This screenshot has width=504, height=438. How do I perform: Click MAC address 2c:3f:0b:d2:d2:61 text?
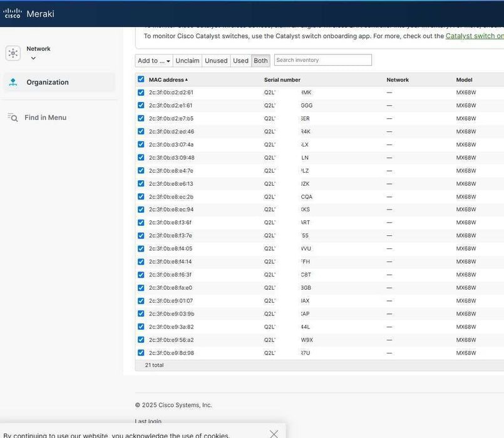point(171,93)
